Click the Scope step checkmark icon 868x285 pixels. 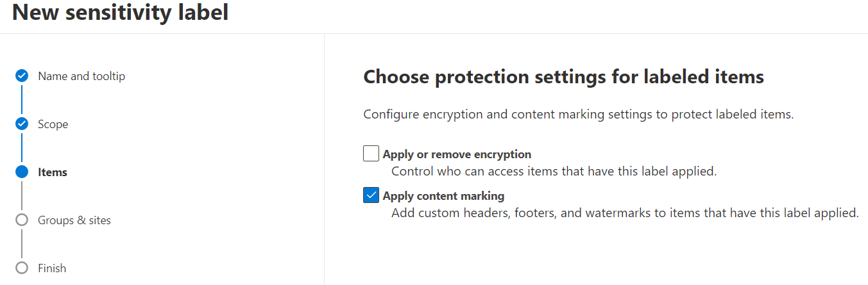pos(22,124)
